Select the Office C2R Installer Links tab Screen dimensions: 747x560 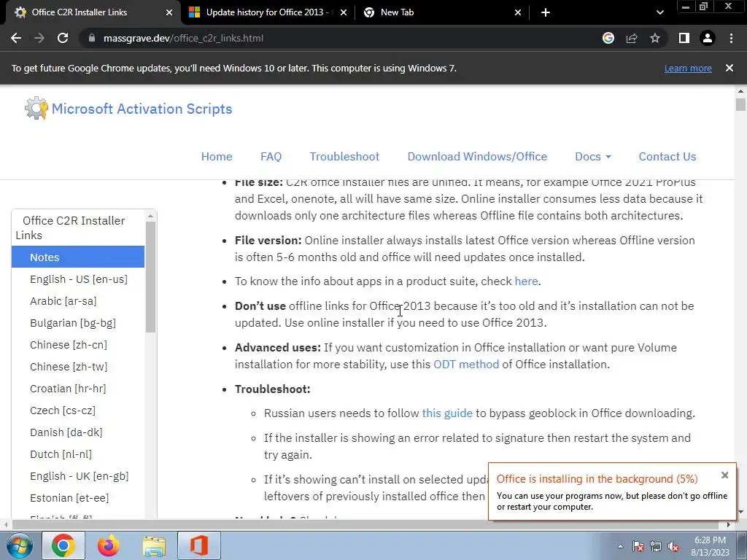[93, 12]
